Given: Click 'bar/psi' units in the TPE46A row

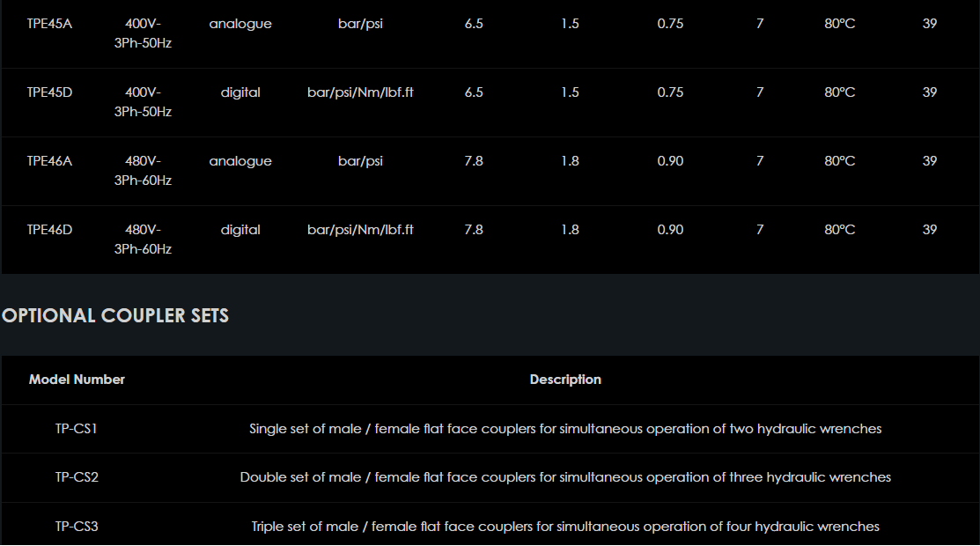Looking at the screenshot, I should [x=360, y=161].
